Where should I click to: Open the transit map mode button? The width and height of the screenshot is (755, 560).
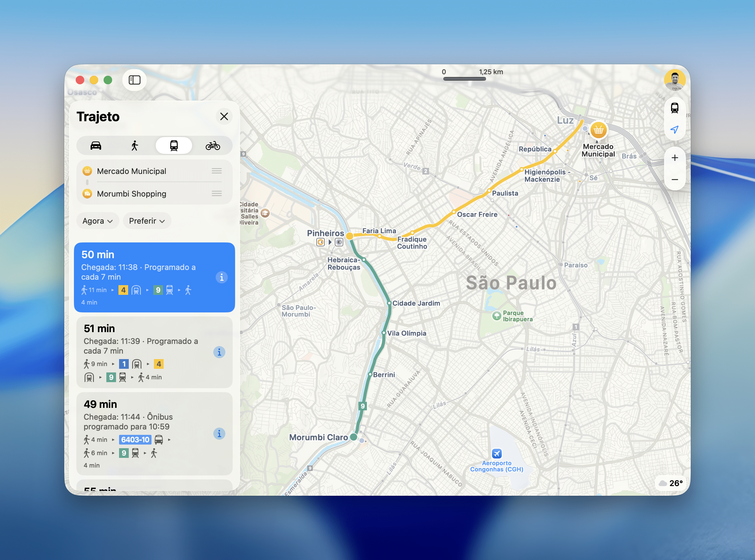click(674, 108)
